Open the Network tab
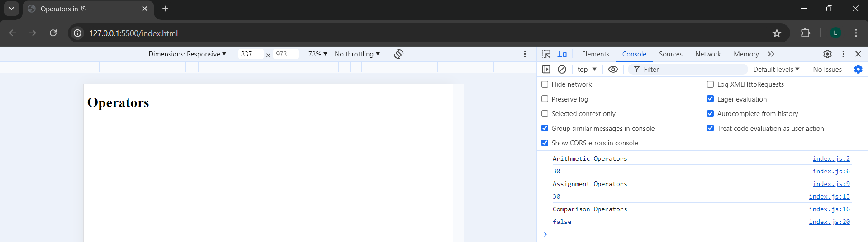This screenshot has height=242, width=868. point(708,54)
